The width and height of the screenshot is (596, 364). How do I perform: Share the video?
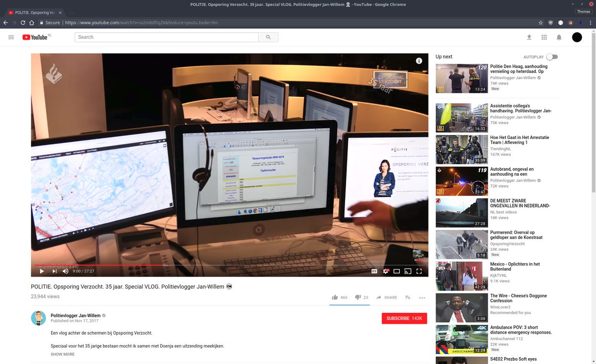coord(386,297)
